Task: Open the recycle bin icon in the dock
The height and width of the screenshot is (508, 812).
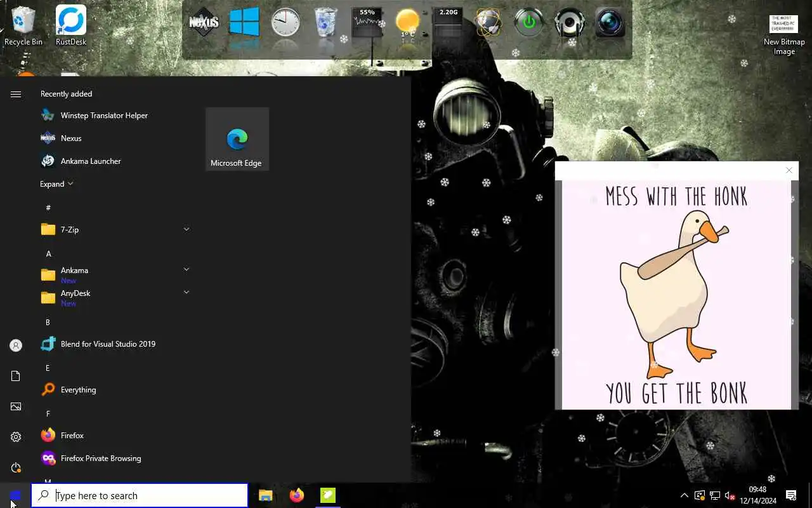Action: click(x=326, y=23)
